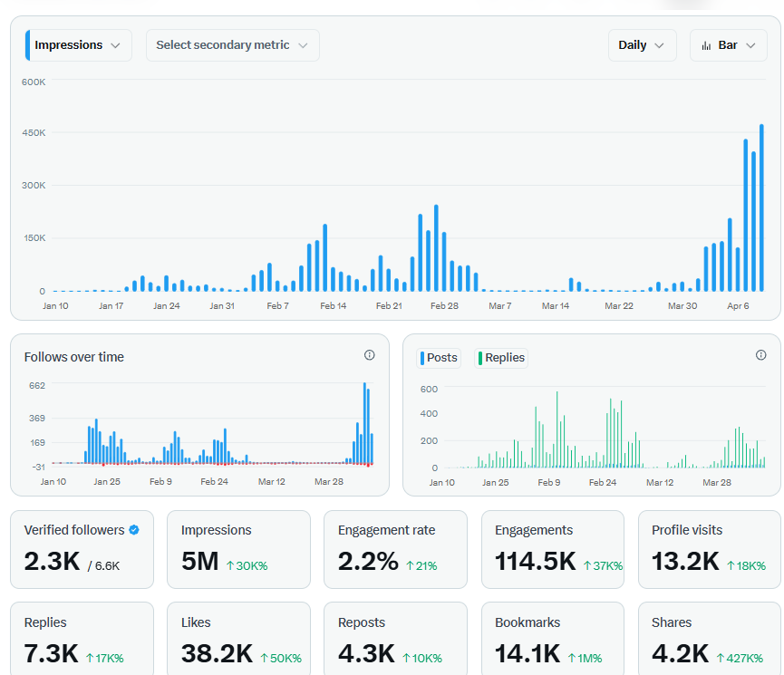Open the Daily interval dropdown
The width and height of the screenshot is (784, 675).
click(x=642, y=45)
